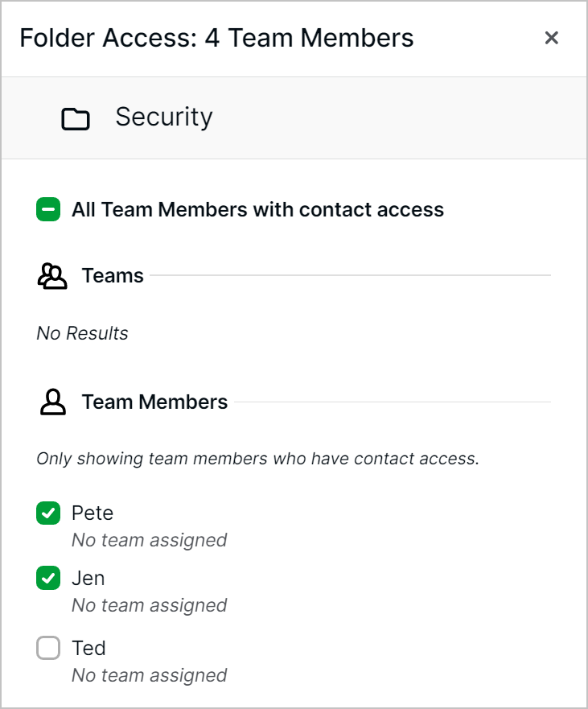Click "No team assigned" under Pete
588x709 pixels.
coord(149,540)
